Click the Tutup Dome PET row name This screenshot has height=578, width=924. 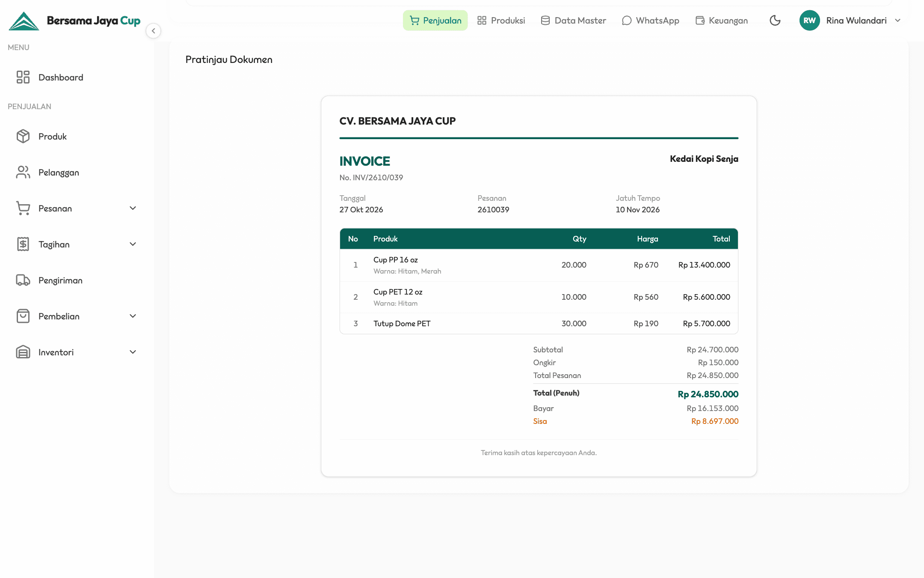[402, 324]
